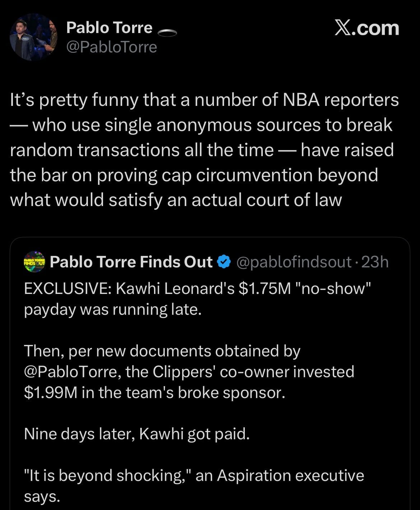Image resolution: width=420 pixels, height=510 pixels.
Task: Click the "$1.99M in the team's broke sponsor" line
Action: (x=155, y=393)
